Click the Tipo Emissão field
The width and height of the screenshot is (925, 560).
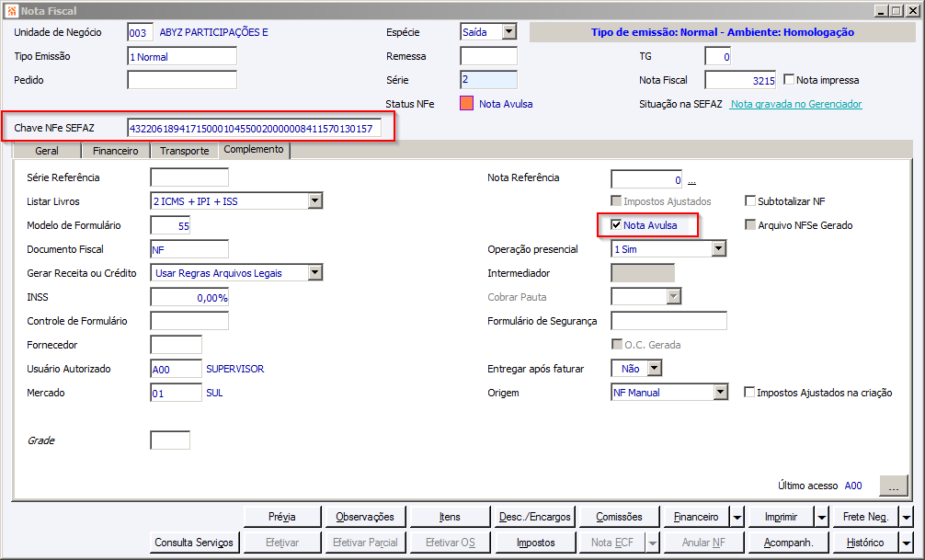click(182, 57)
